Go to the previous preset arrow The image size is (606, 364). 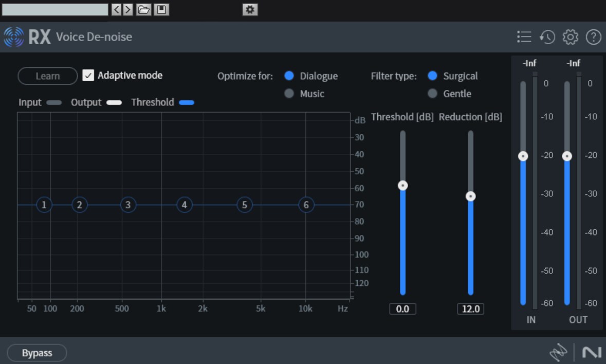click(116, 10)
